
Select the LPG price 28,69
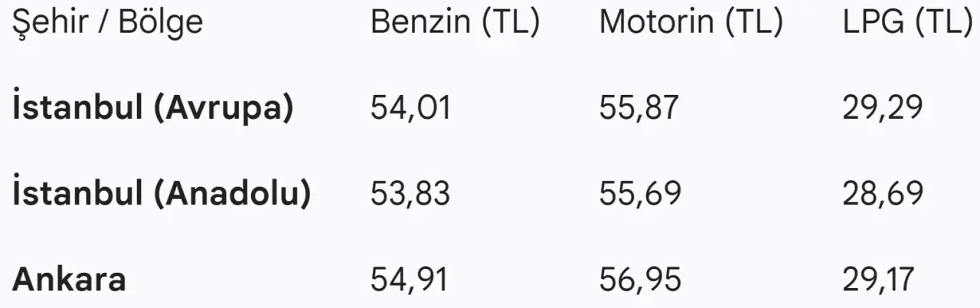point(882,194)
